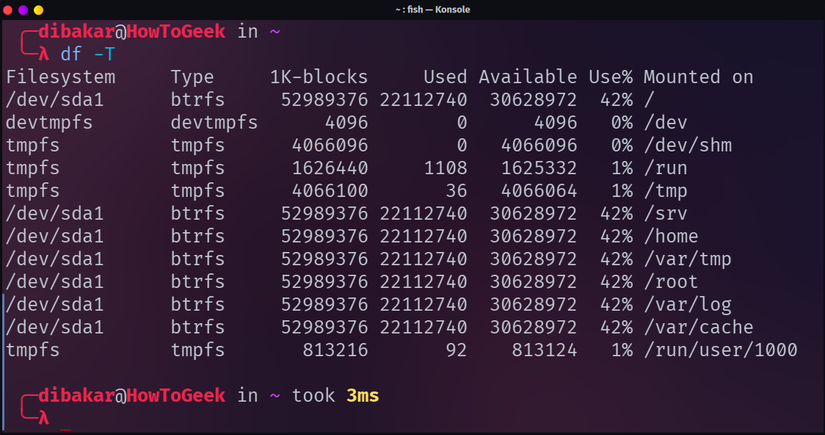The image size is (825, 435).
Task: Click '0%' in the /dev/shm row
Action: coord(621,145)
